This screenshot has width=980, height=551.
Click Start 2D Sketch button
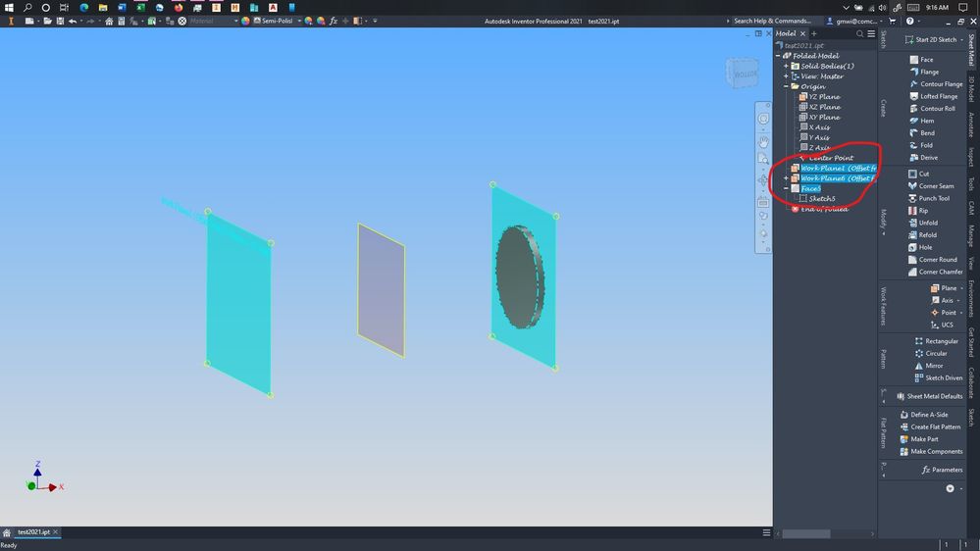[931, 39]
